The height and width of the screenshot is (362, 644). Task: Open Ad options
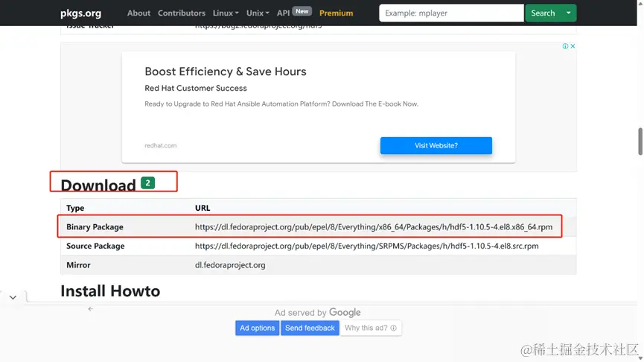[257, 328]
